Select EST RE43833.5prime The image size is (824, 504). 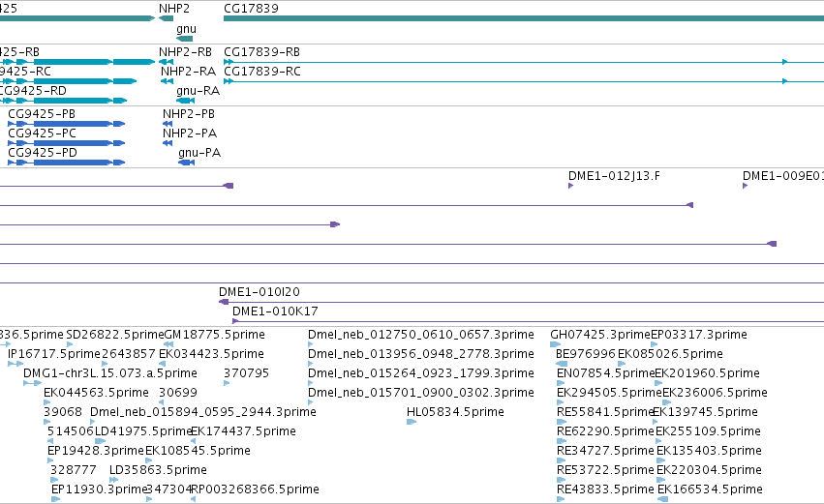(605, 489)
